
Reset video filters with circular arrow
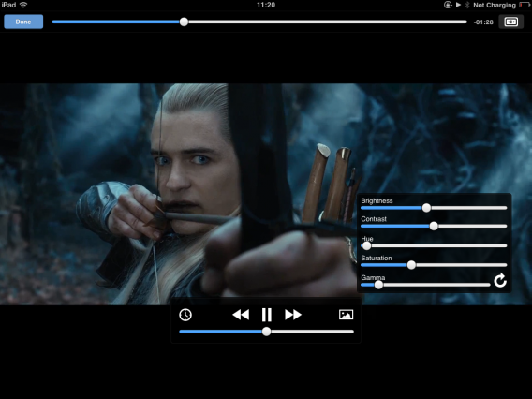tap(500, 281)
